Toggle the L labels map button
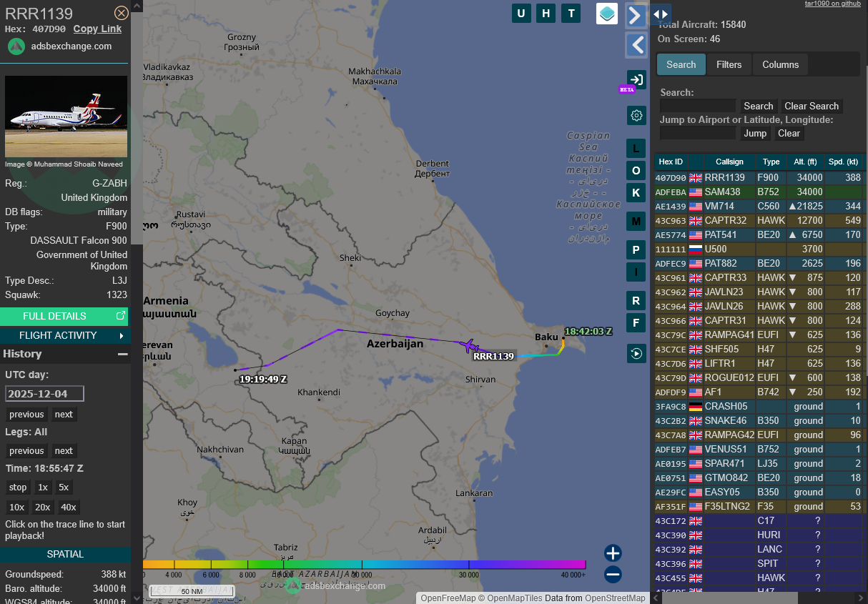 (636, 149)
